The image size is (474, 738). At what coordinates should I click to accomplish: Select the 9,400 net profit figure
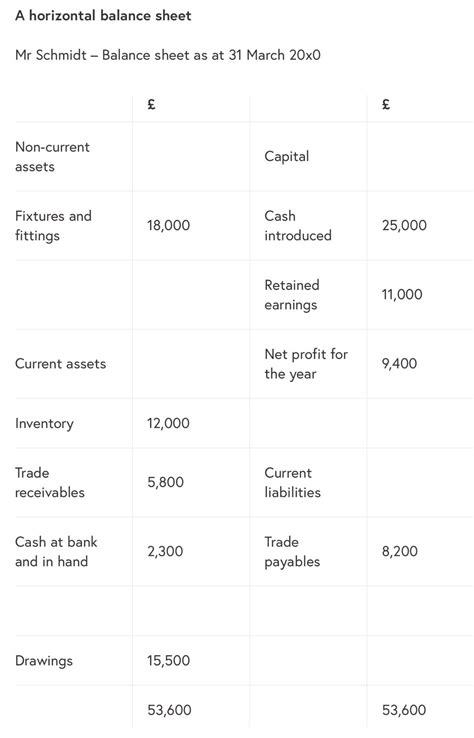400,364
